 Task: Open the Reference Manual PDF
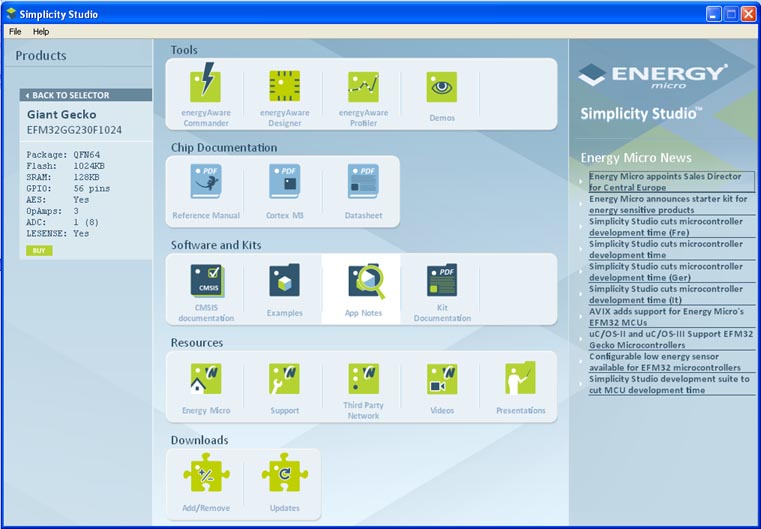(206, 192)
